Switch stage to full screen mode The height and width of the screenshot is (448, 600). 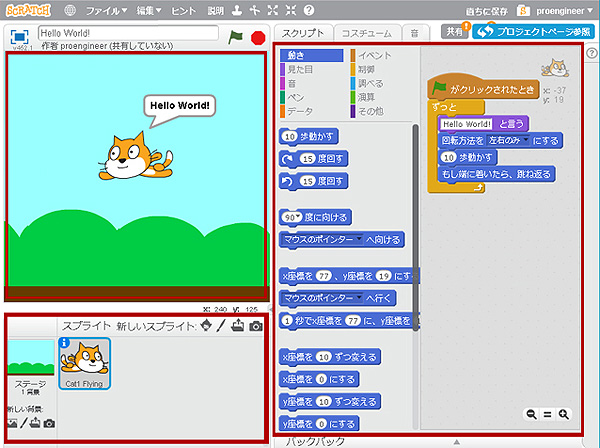tap(20, 37)
